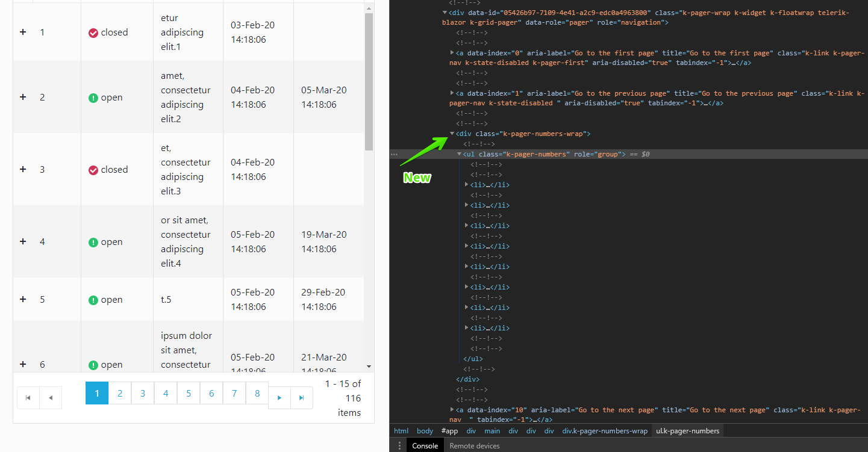Screen dimensions: 868x452
Task: Collapse the div.k-pager-numbers-wrap node
Action: pyautogui.click(x=452, y=133)
